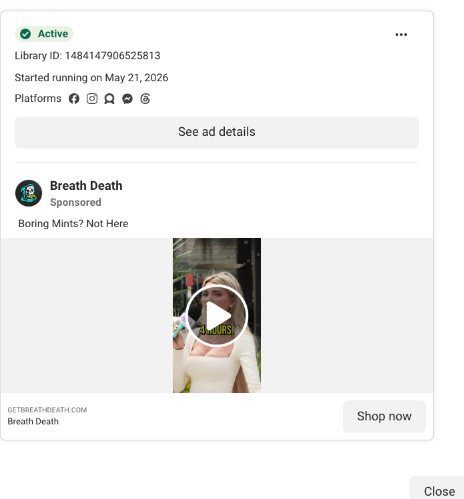Visit the Breath Death page name link
The height and width of the screenshot is (499, 464).
(86, 186)
